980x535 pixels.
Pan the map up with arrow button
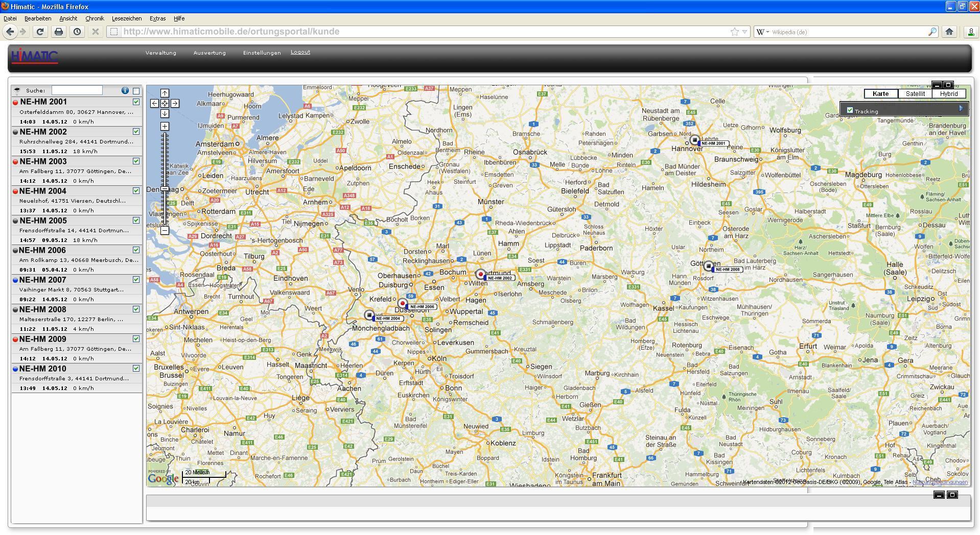tap(165, 93)
